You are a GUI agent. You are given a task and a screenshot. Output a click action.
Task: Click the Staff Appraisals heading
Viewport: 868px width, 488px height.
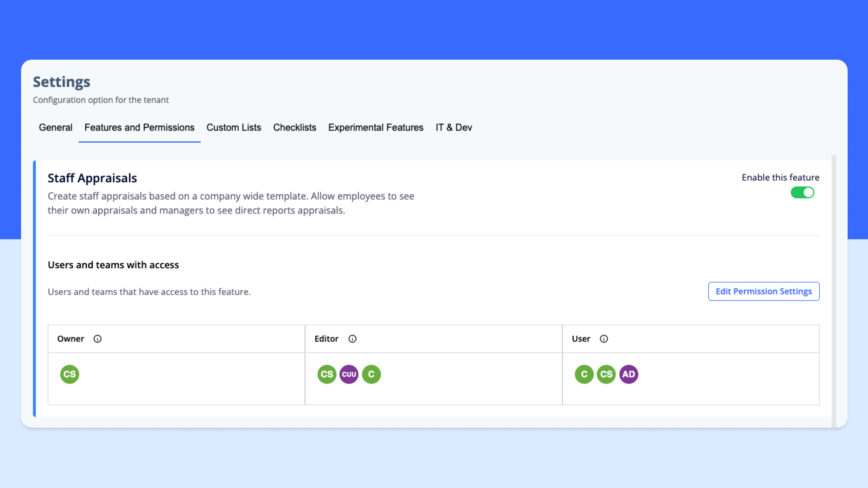[x=92, y=178]
